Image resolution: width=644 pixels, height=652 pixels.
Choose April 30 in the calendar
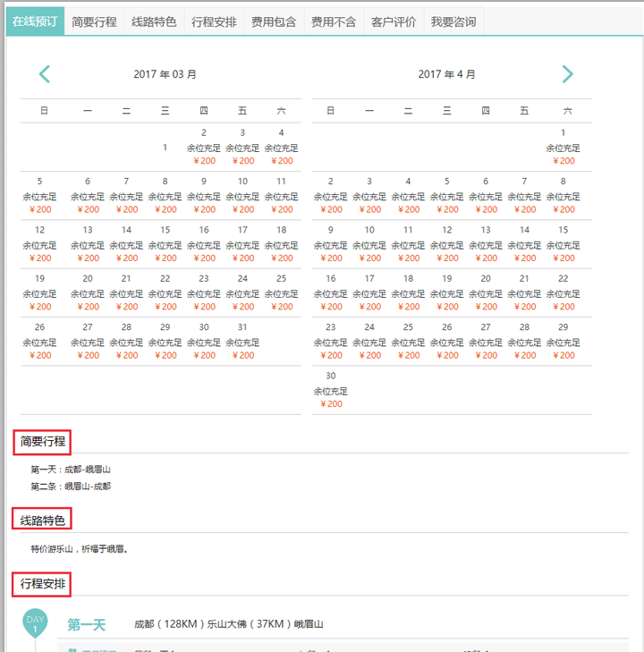(x=331, y=390)
